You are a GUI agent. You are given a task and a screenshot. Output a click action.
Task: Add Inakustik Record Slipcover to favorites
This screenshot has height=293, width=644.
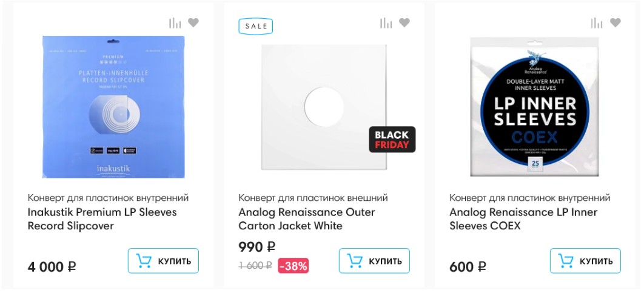(x=193, y=23)
